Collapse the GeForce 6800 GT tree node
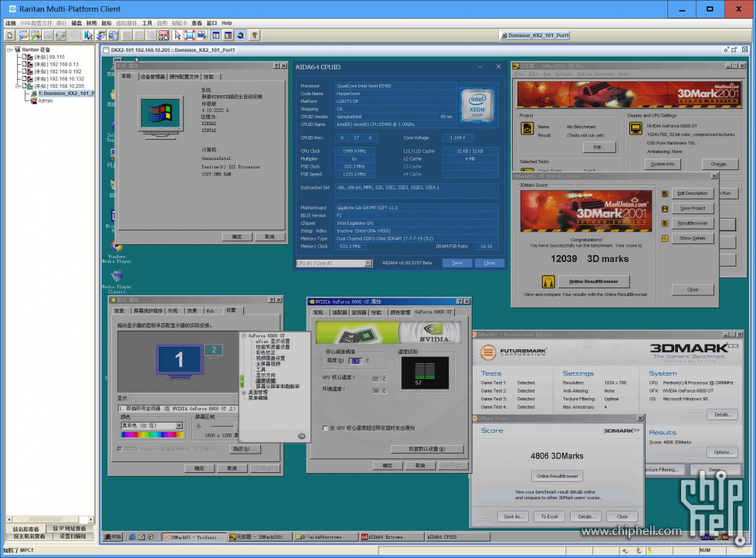The width and height of the screenshot is (756, 558). pyautogui.click(x=244, y=335)
